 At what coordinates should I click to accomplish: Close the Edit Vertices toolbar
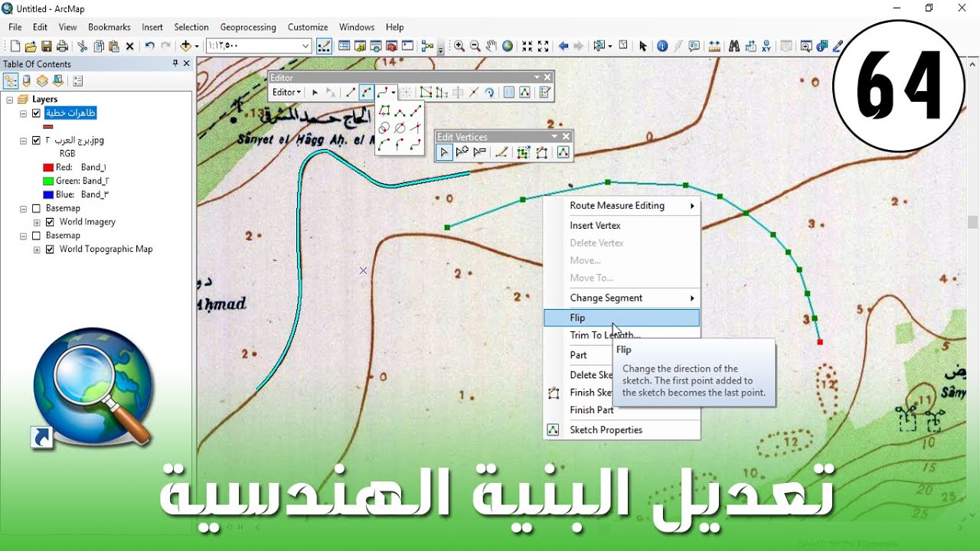point(566,137)
